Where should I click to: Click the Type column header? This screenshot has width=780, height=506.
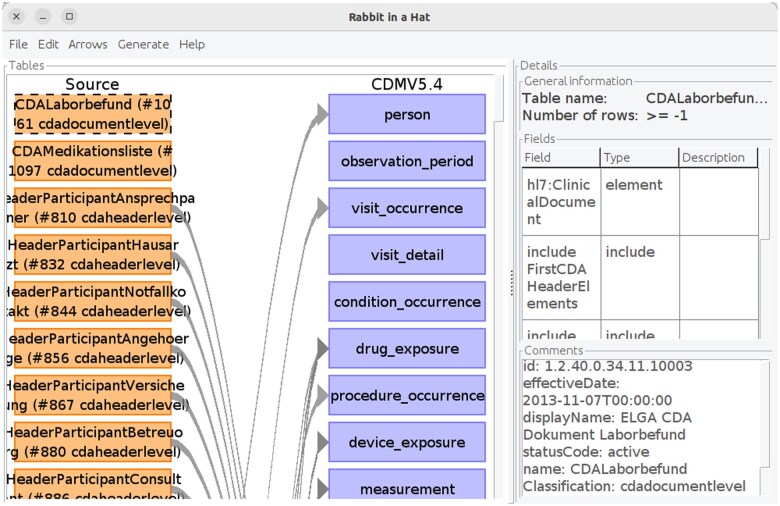click(x=640, y=157)
